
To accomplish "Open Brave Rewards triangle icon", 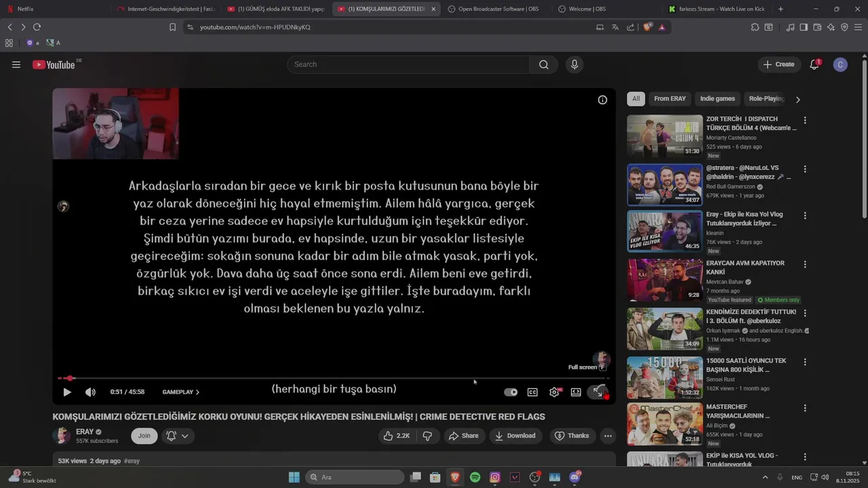I will [662, 27].
